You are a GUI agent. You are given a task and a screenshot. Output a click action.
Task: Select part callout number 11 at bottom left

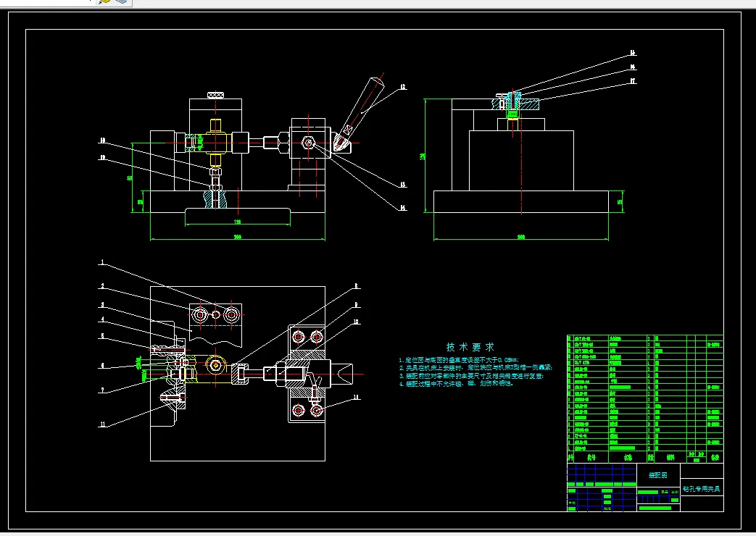click(x=102, y=424)
